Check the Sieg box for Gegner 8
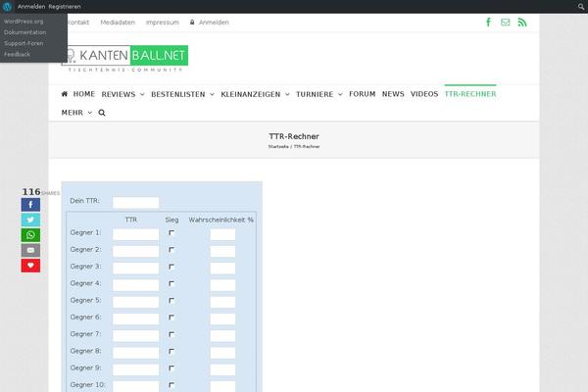This screenshot has height=392, width=588. pos(171,351)
